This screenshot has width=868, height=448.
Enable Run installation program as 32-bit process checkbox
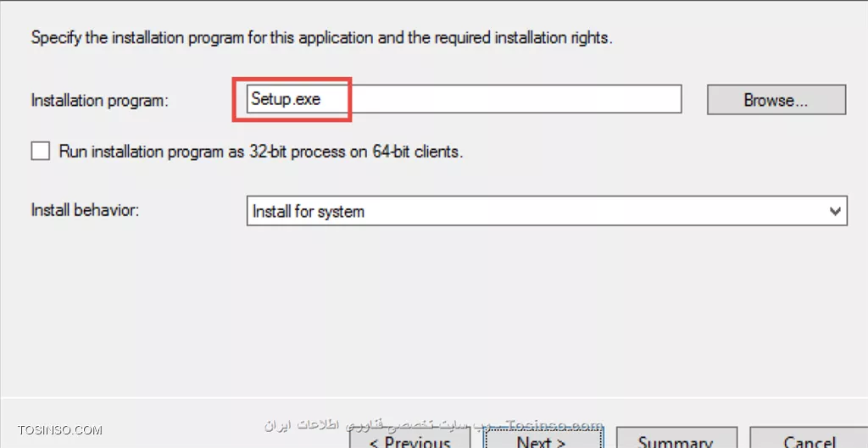click(x=40, y=151)
